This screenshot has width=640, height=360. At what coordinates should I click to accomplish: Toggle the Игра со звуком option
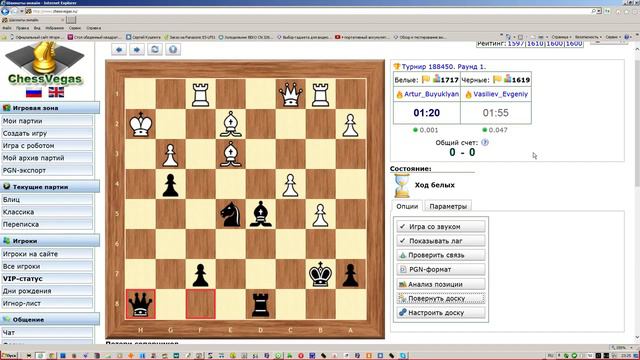441,227
